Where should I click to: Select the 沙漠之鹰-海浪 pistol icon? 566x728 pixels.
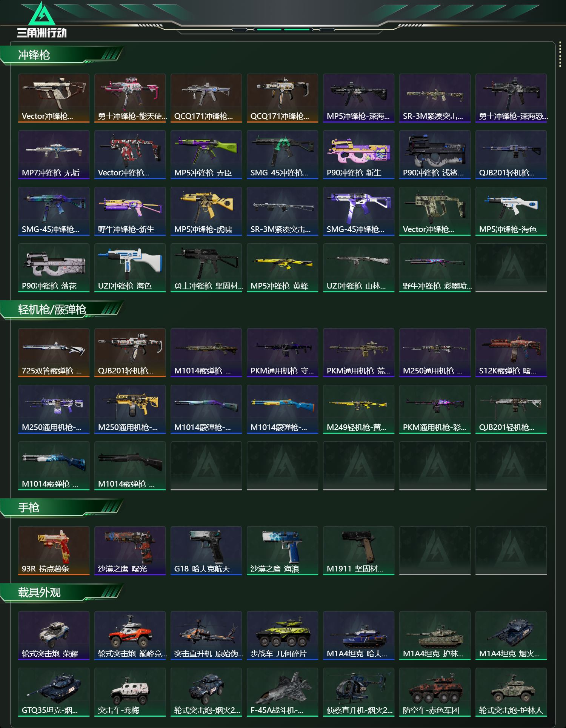click(283, 550)
